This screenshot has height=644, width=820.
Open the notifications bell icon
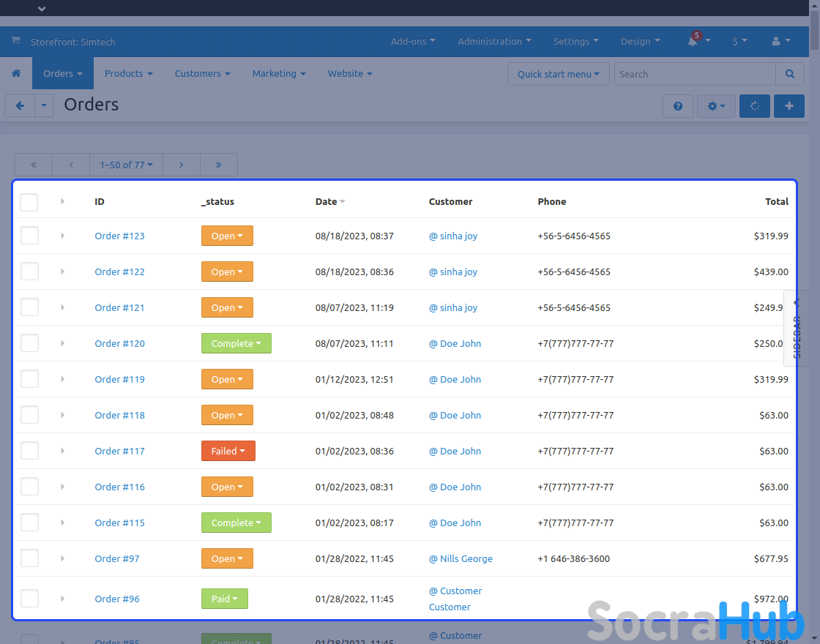(x=693, y=41)
